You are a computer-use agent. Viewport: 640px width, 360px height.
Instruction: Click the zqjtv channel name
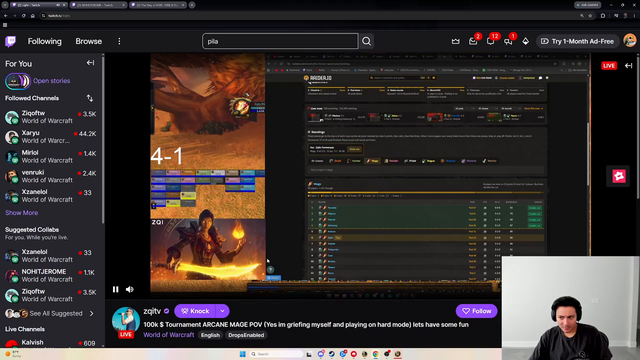click(x=152, y=311)
